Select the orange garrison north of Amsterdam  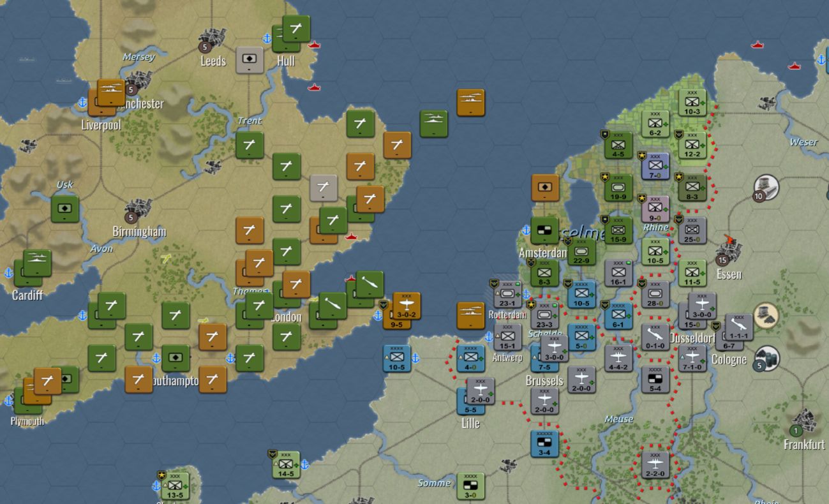544,188
